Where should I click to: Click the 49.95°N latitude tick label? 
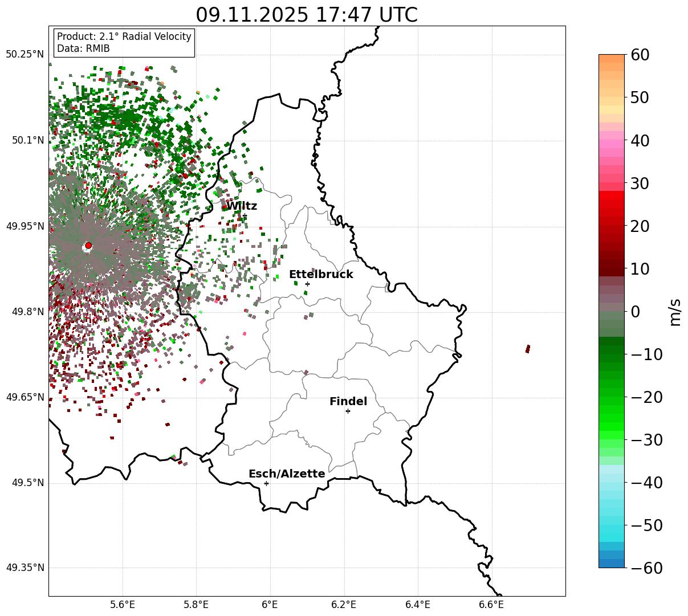[25, 226]
